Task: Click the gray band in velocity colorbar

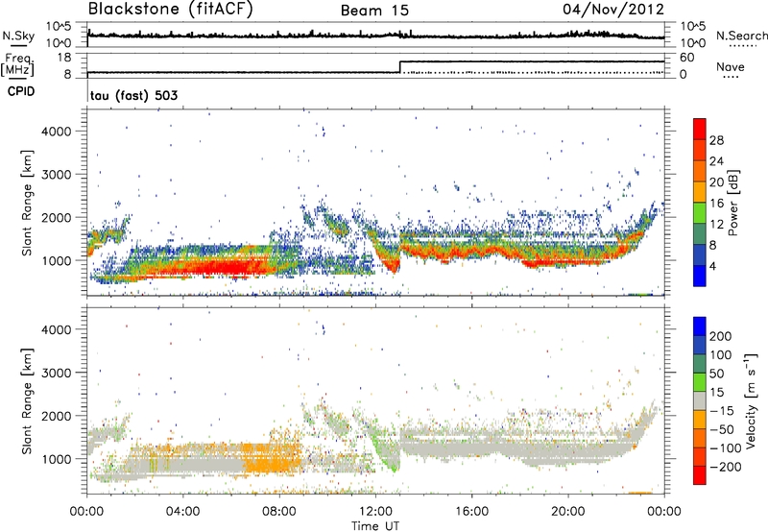Action: pos(700,401)
